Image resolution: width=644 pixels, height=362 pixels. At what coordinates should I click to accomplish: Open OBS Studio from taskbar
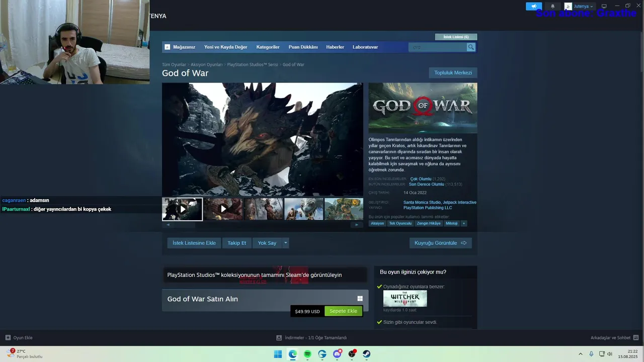point(352,354)
